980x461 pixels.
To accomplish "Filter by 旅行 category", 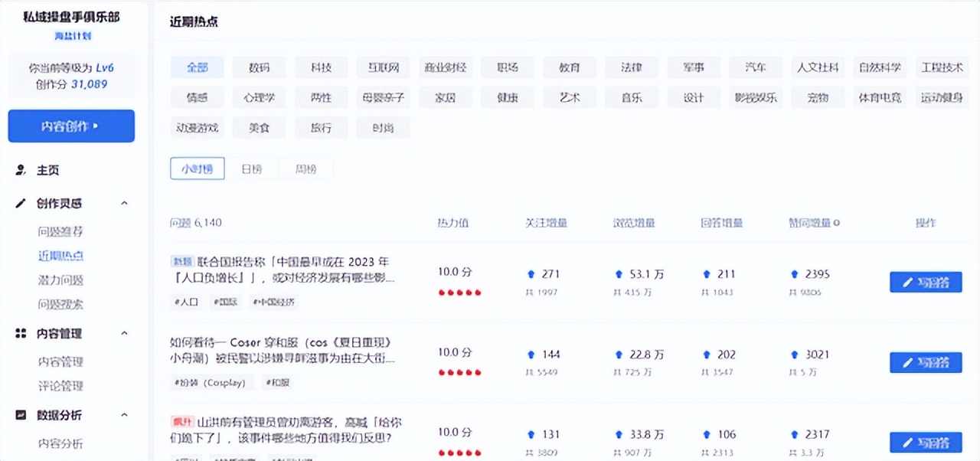I will (322, 128).
